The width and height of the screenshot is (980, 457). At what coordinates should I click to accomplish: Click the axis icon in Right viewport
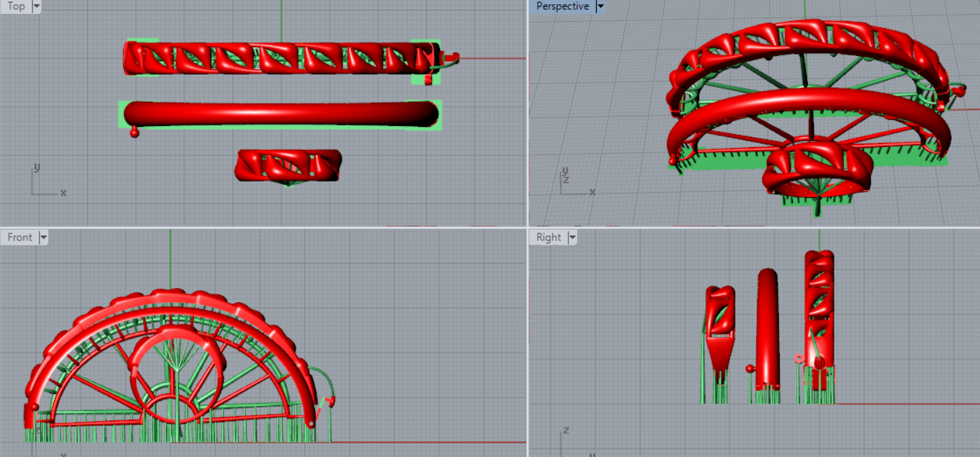click(574, 440)
